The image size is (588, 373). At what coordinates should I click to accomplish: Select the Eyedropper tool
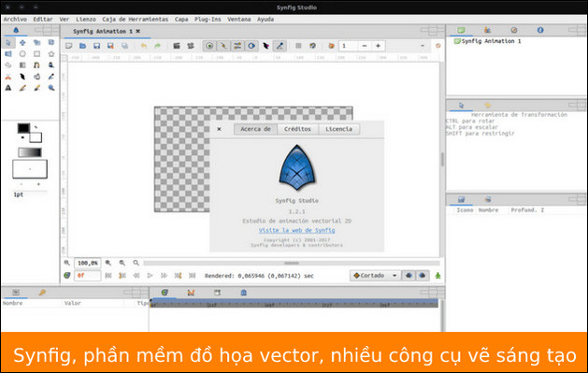pyautogui.click(x=51, y=77)
